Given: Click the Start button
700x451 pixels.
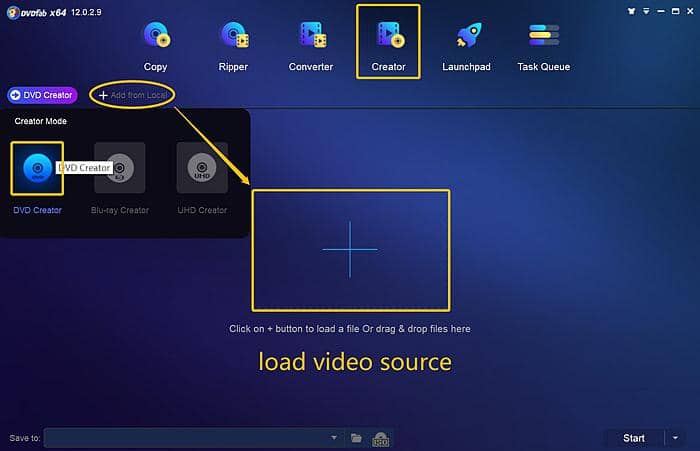Looking at the screenshot, I should (633, 438).
